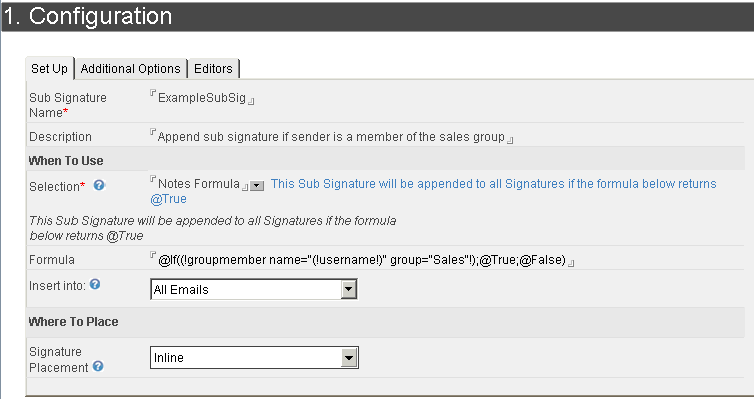Click the All Emails combo box

(254, 289)
